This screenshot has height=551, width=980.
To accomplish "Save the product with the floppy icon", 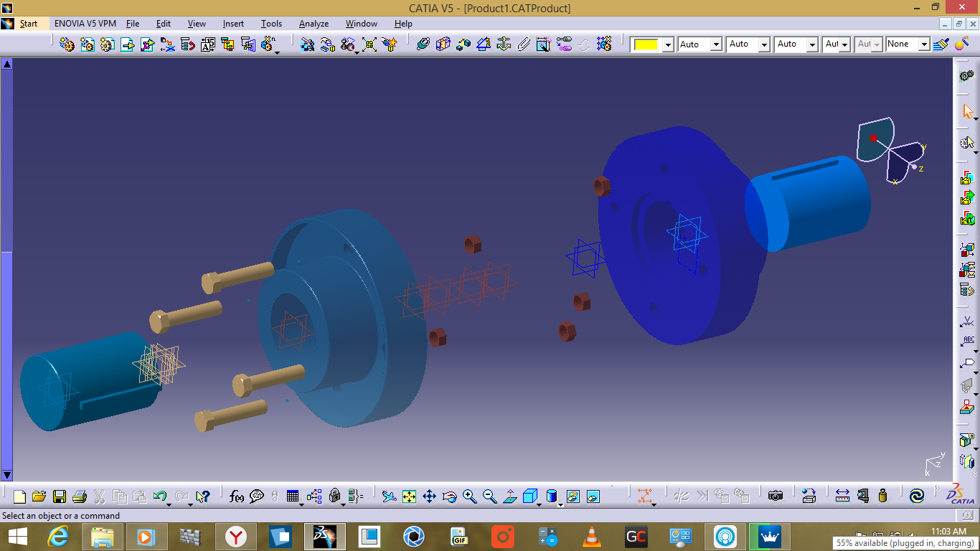I will pos(59,496).
